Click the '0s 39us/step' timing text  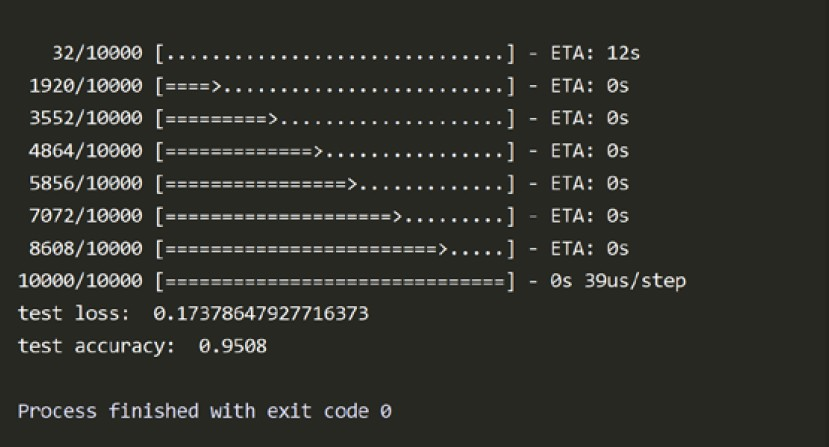pos(618,281)
